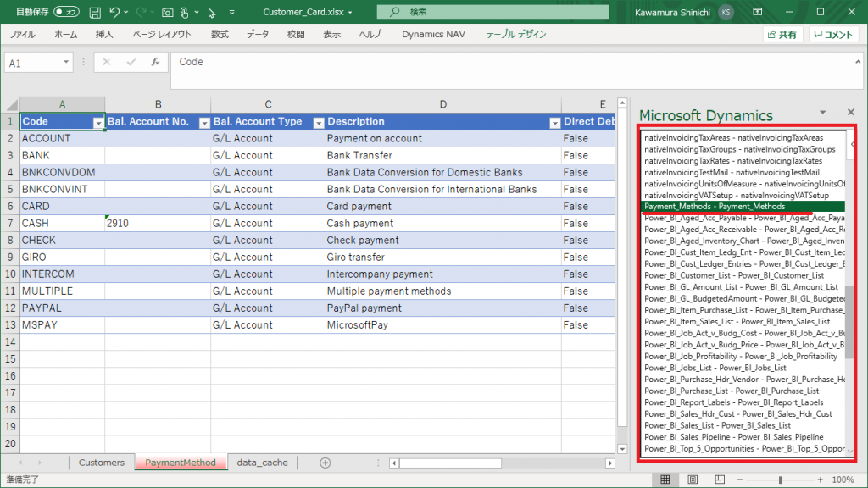Click the new sheet plus icon
The image size is (868, 488).
coord(325,463)
